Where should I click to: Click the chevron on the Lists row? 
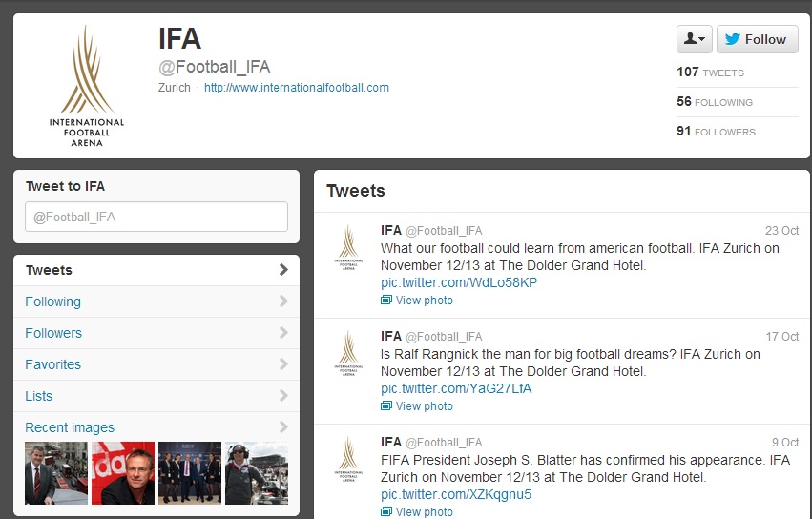(x=283, y=396)
